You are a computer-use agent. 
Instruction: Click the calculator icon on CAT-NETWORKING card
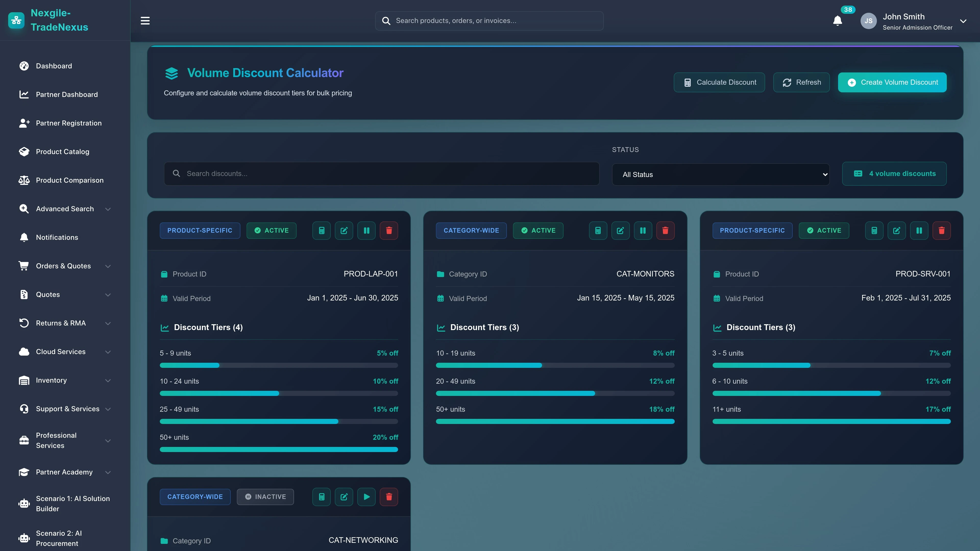click(x=322, y=497)
